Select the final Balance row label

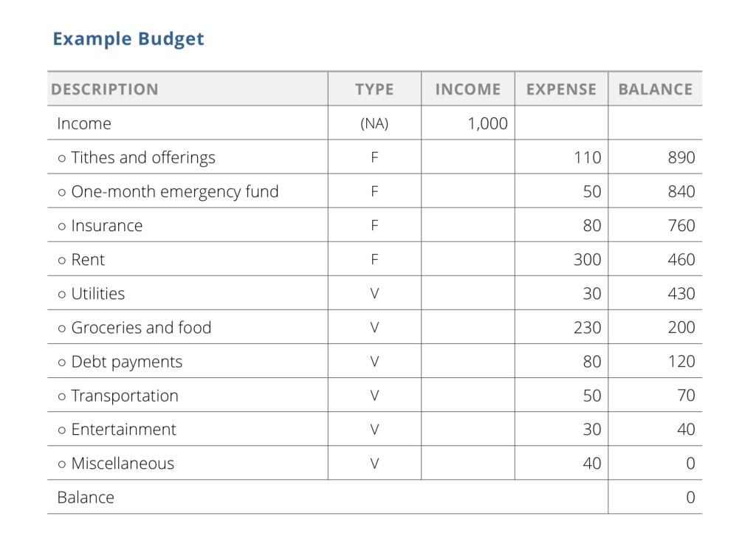pyautogui.click(x=86, y=498)
